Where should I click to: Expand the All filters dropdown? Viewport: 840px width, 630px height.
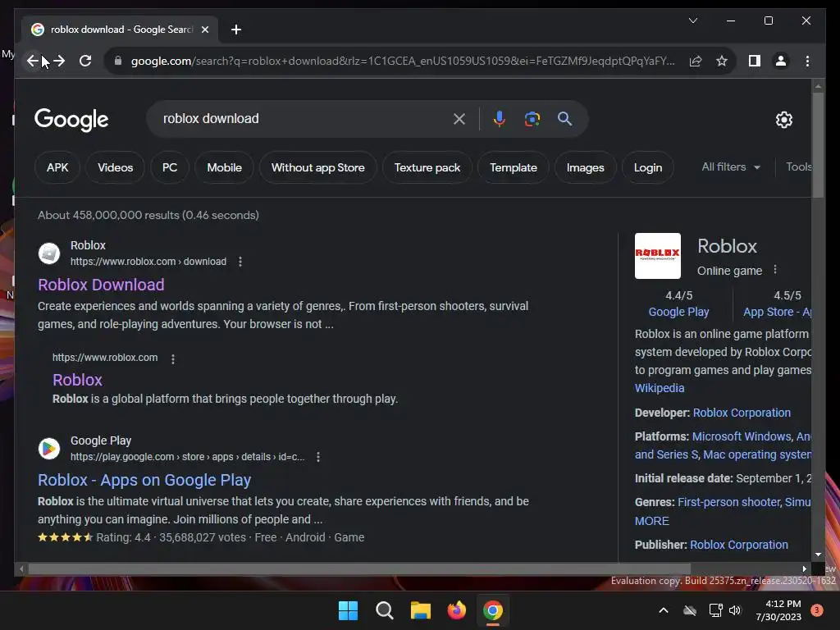coord(731,167)
